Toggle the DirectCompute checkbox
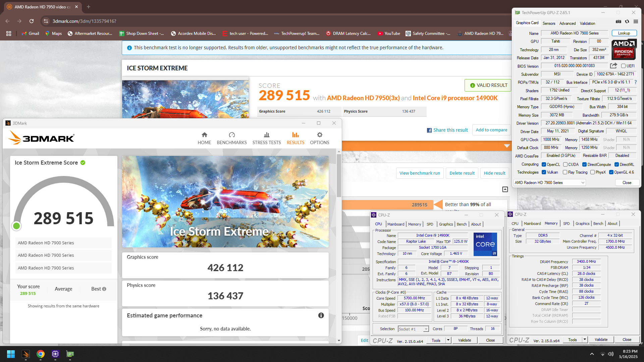644x362 pixels. pyautogui.click(x=584, y=165)
